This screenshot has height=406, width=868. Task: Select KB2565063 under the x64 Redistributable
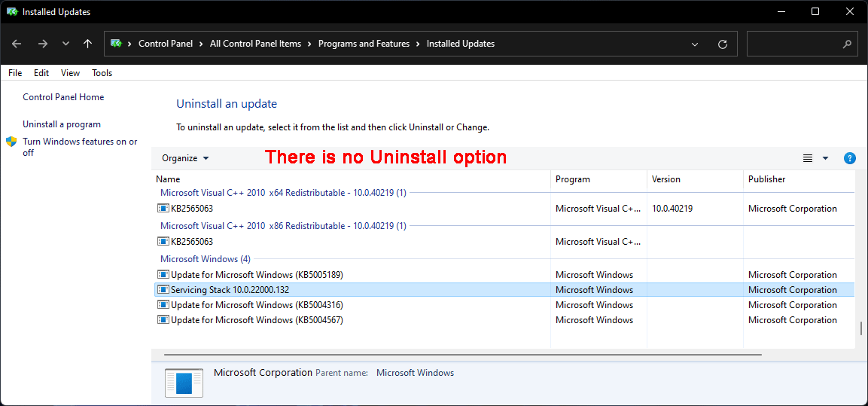pyautogui.click(x=503, y=209)
